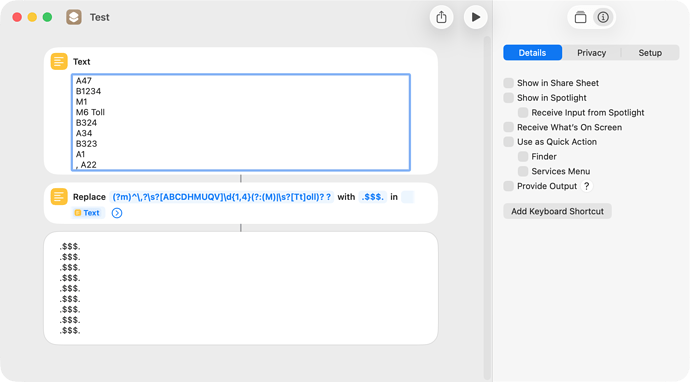
Task: Check Receive What's On Screen
Action: point(509,127)
